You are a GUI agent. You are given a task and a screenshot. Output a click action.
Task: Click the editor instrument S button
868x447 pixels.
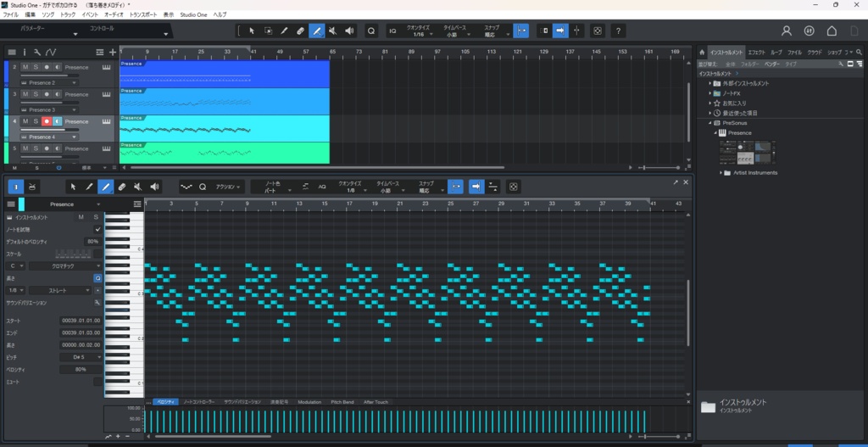click(95, 217)
